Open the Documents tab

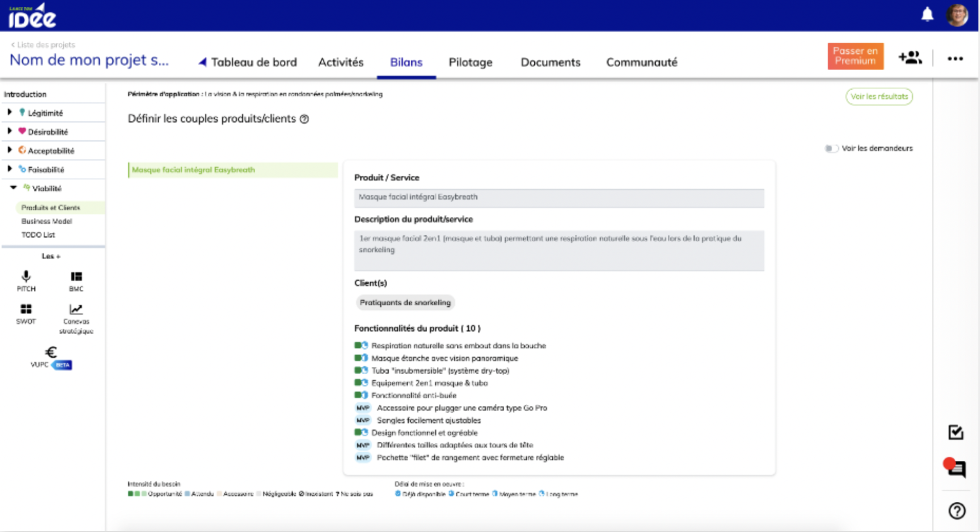pos(551,62)
